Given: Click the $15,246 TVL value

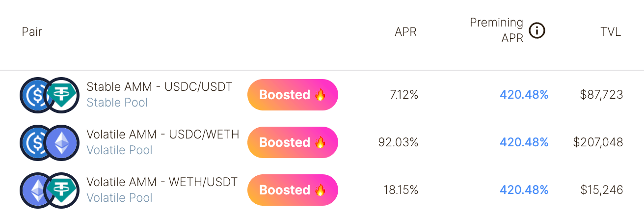Looking at the screenshot, I should (601, 190).
